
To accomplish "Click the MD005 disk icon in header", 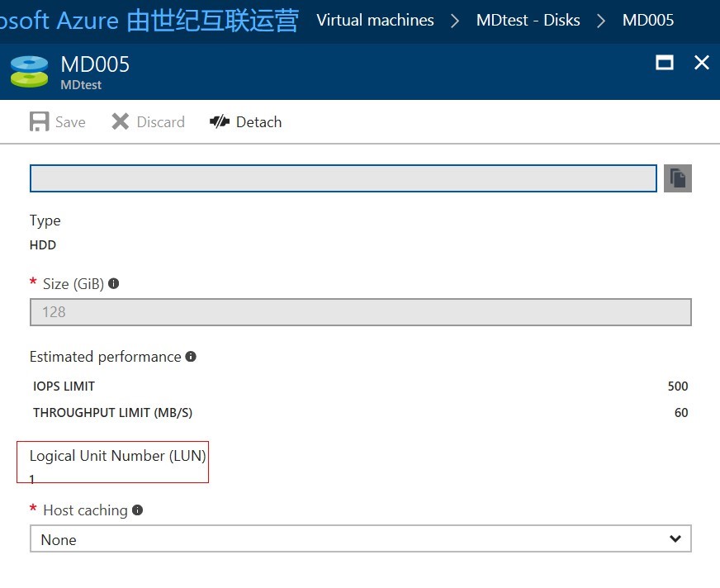I will pos(29,72).
